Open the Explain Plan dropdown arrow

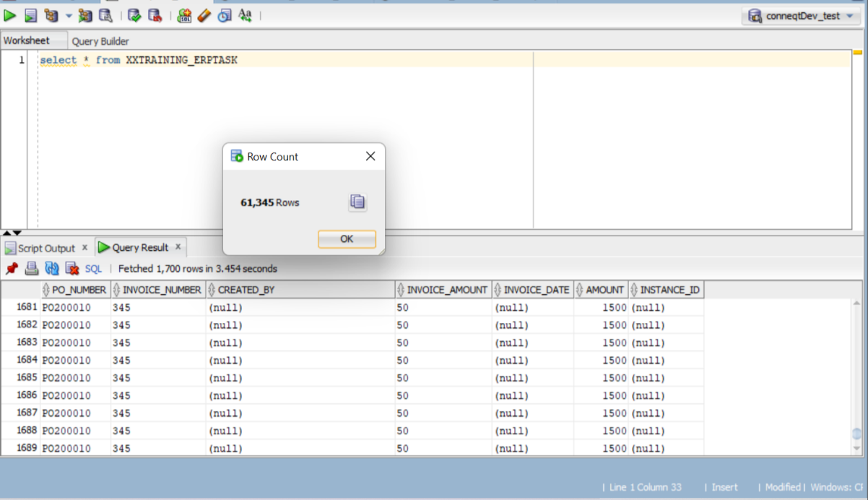pos(69,15)
